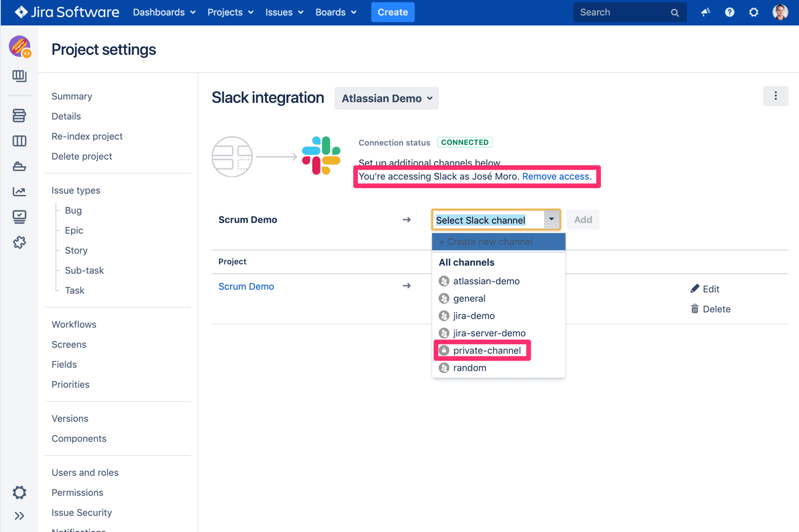Open Workflows settings
The height and width of the screenshot is (532, 799).
(x=74, y=325)
